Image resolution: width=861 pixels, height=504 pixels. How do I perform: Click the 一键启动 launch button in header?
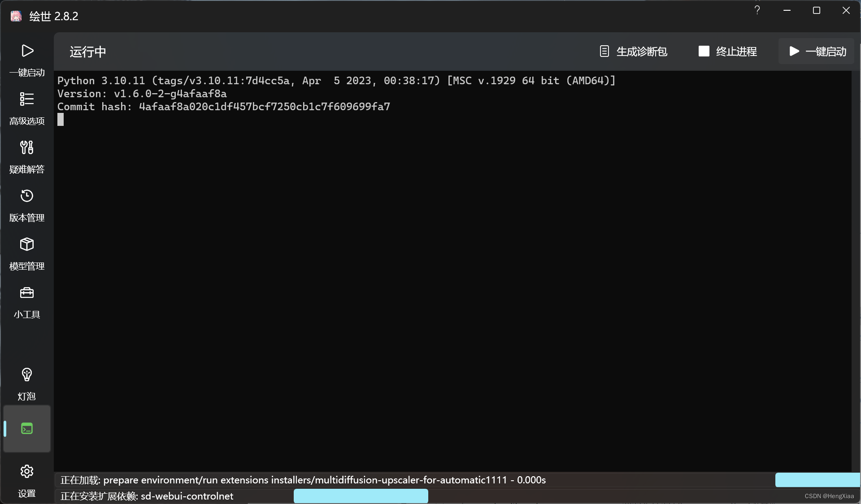click(818, 52)
